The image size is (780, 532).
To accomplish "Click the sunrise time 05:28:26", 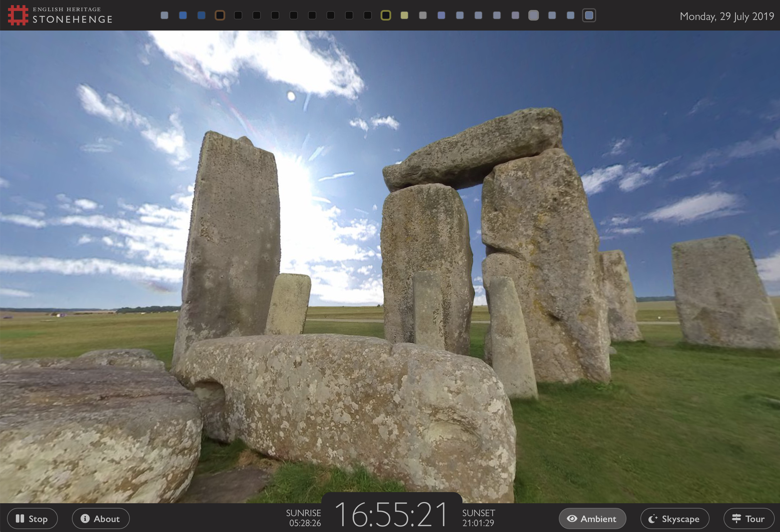I will (305, 523).
